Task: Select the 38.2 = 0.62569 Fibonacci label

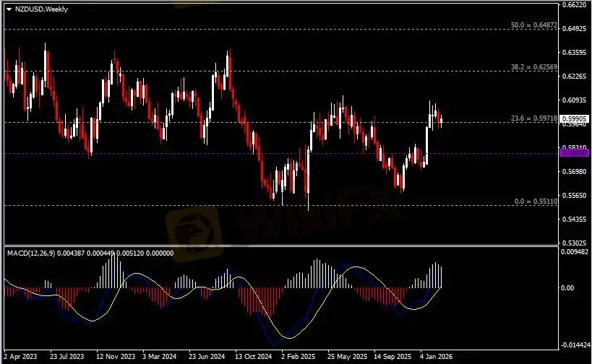Action: point(534,66)
